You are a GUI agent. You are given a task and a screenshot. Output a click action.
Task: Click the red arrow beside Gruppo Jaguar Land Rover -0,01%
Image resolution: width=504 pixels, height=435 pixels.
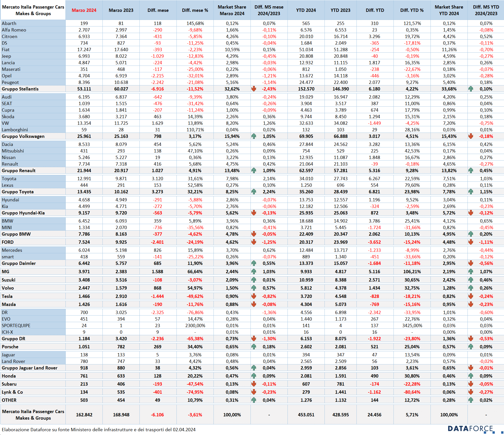471,368
